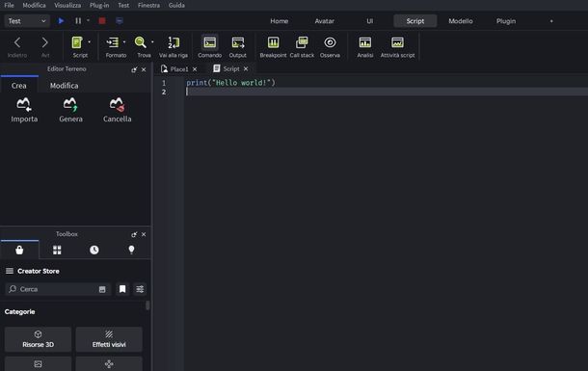Open the Trova dropdown arrow
The height and width of the screenshot is (371, 588).
point(152,42)
